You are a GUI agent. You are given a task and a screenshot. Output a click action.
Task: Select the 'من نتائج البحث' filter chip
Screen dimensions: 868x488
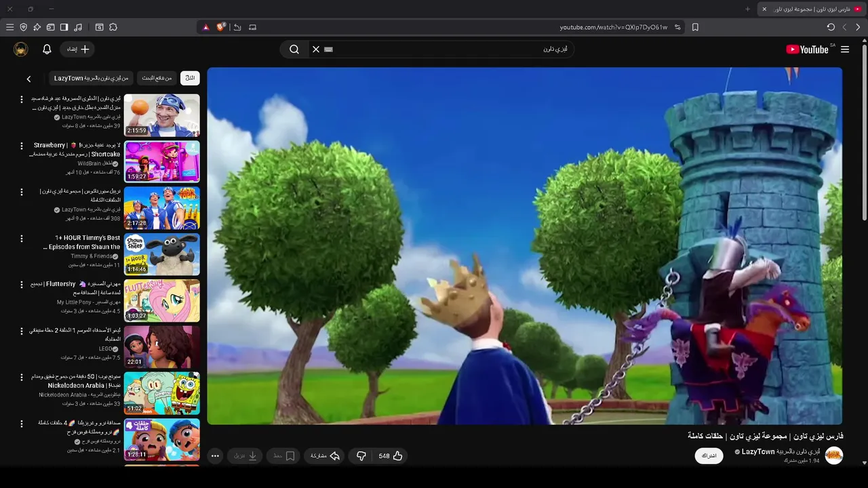point(157,78)
